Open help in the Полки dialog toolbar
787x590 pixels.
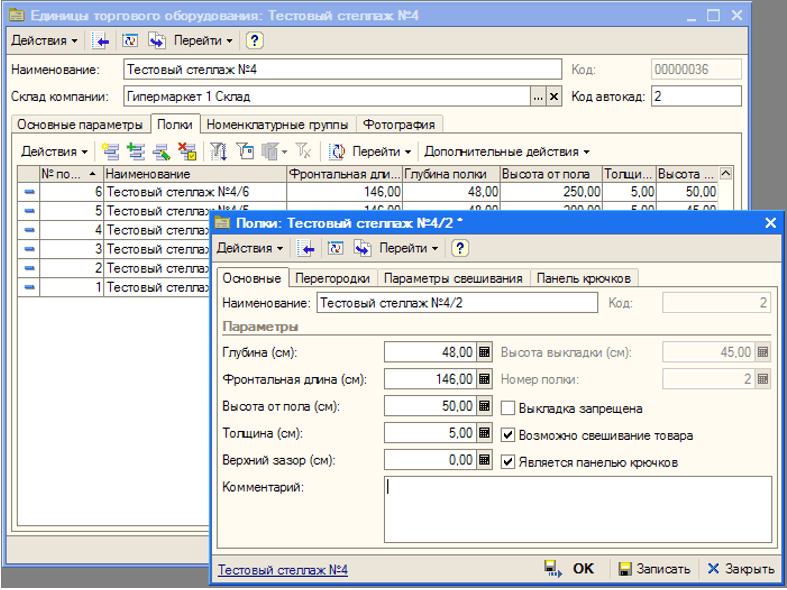(460, 248)
